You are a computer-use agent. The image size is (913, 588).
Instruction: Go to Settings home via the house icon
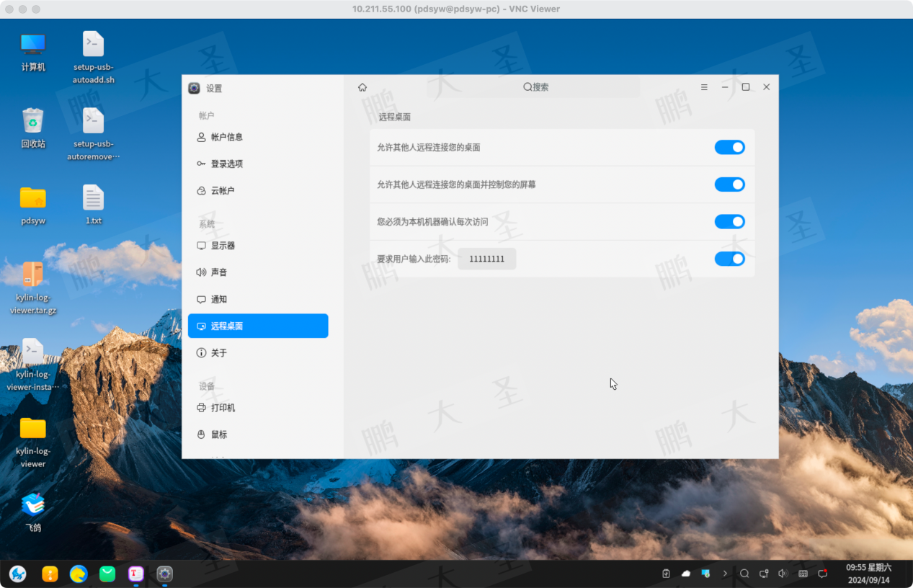coord(362,87)
